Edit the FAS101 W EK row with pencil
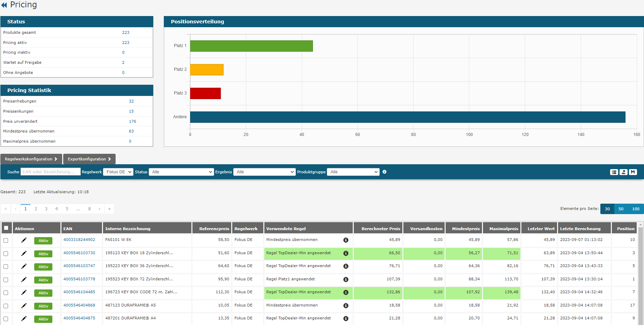Image resolution: width=644 pixels, height=325 pixels. click(x=24, y=240)
